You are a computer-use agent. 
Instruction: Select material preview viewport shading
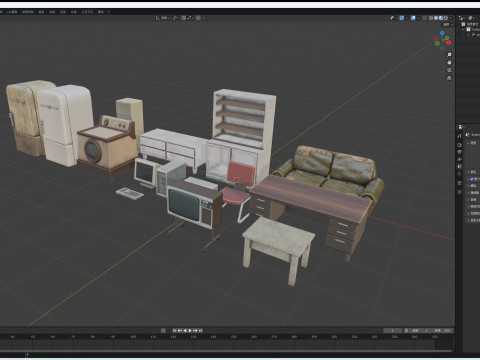[x=441, y=18]
